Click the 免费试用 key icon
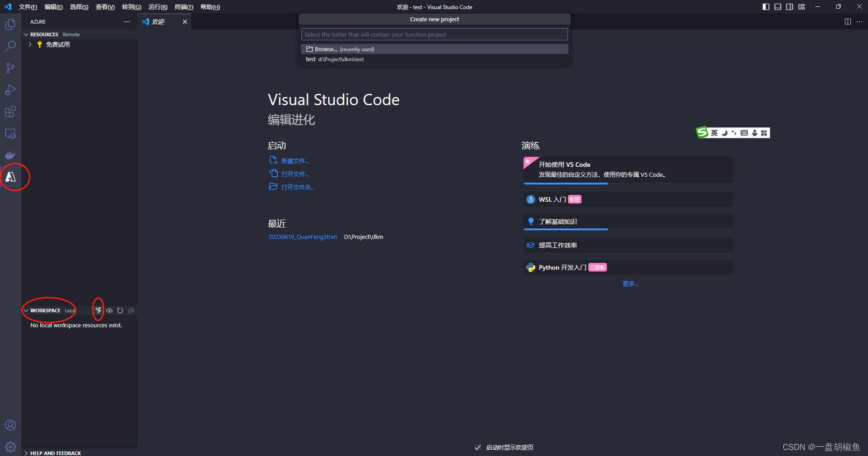Screen dimensions: 868x456 (39, 44)
